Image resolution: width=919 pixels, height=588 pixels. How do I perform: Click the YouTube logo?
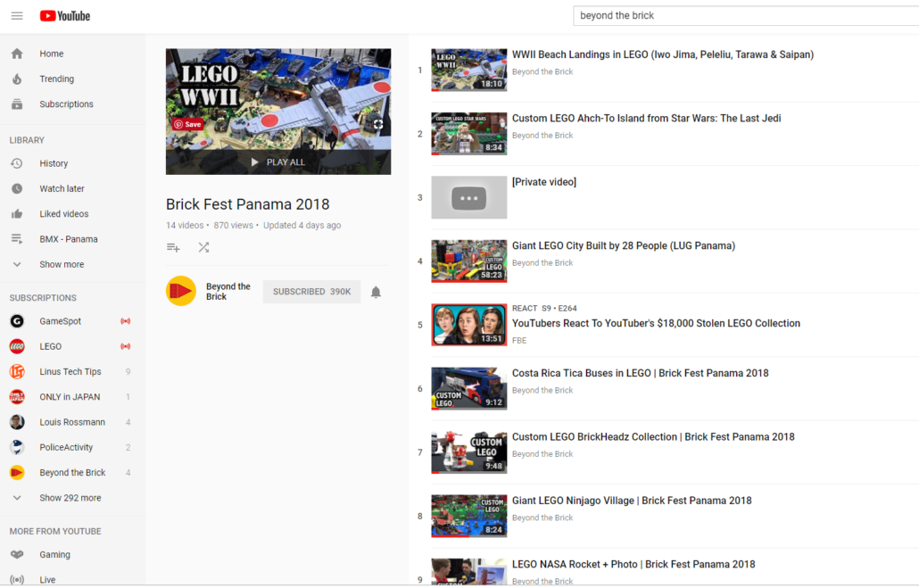click(65, 16)
